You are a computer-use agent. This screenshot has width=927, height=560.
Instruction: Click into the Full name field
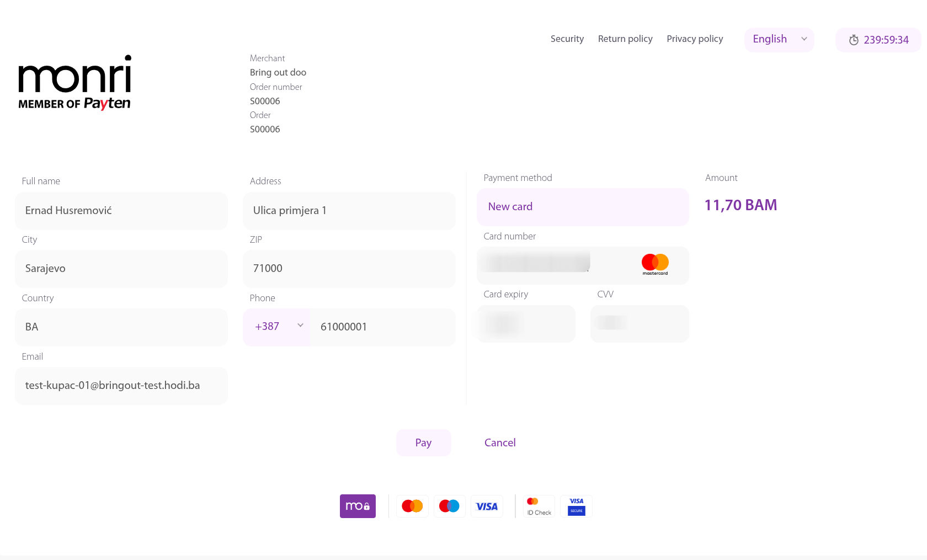click(x=121, y=211)
